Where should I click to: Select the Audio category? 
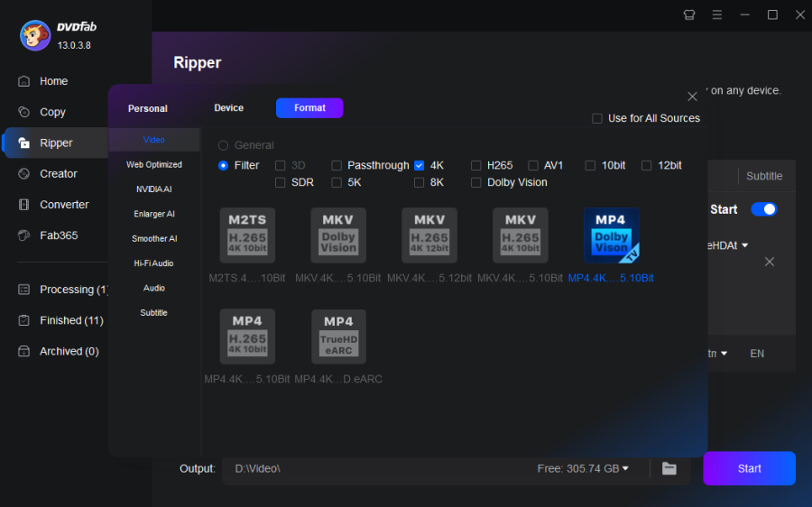pos(153,288)
